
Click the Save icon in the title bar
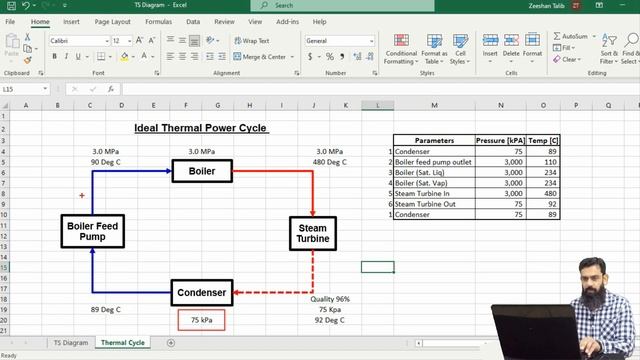click(11, 5)
